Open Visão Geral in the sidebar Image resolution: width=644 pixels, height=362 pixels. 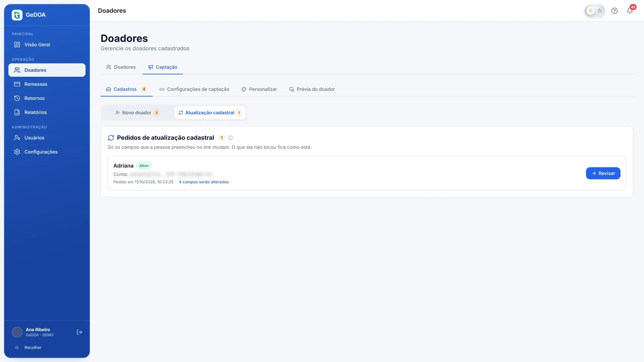[x=47, y=45]
